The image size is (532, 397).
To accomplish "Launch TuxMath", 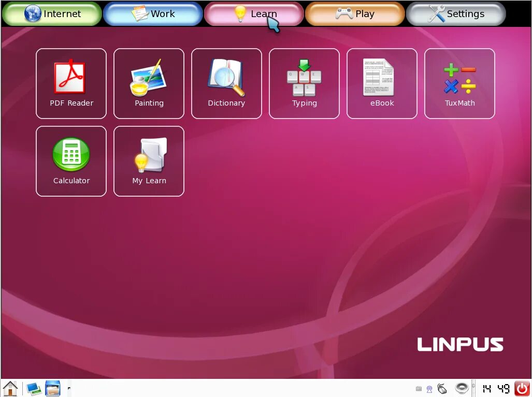I will (x=459, y=83).
